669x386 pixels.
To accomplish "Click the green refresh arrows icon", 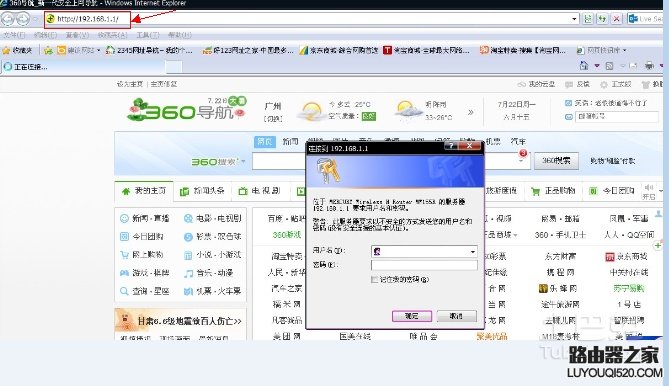I will pos(602,19).
